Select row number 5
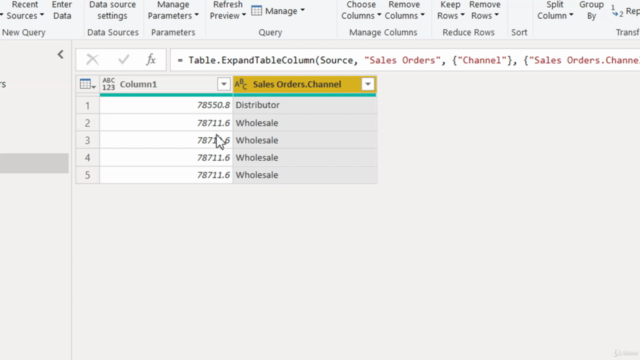 (87, 175)
